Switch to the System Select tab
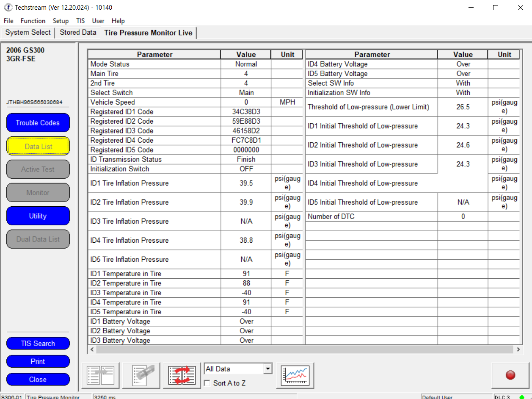 click(x=28, y=33)
